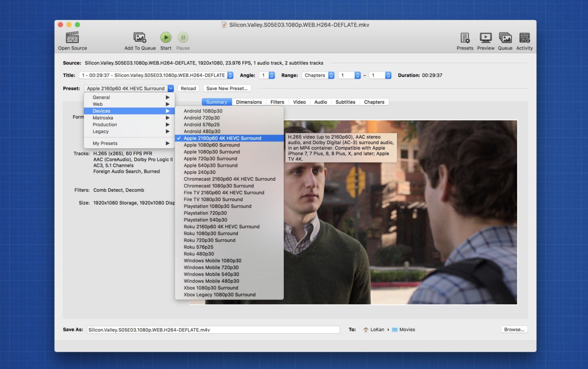588x369 pixels.
Task: Expand the Devices presets submenu
Action: 129,111
